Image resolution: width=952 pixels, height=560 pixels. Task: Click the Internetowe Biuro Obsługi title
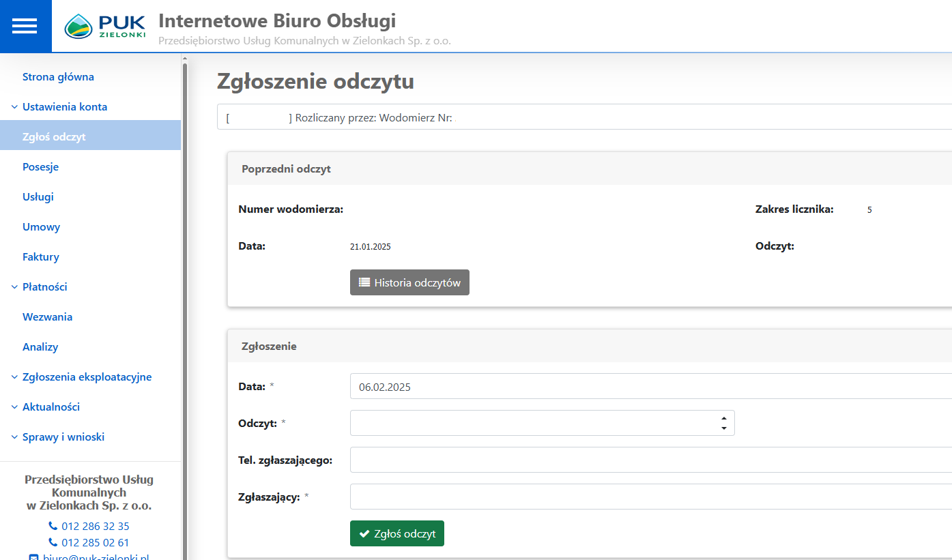(277, 20)
